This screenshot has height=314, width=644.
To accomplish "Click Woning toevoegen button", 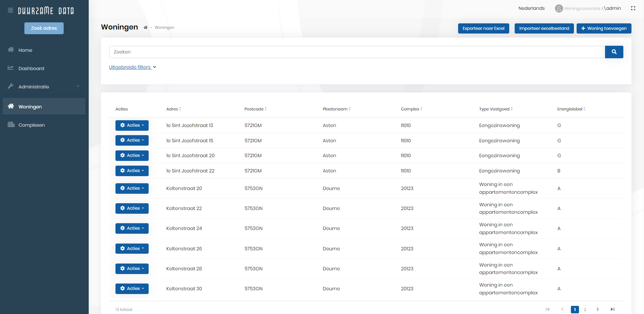I will coord(604,28).
